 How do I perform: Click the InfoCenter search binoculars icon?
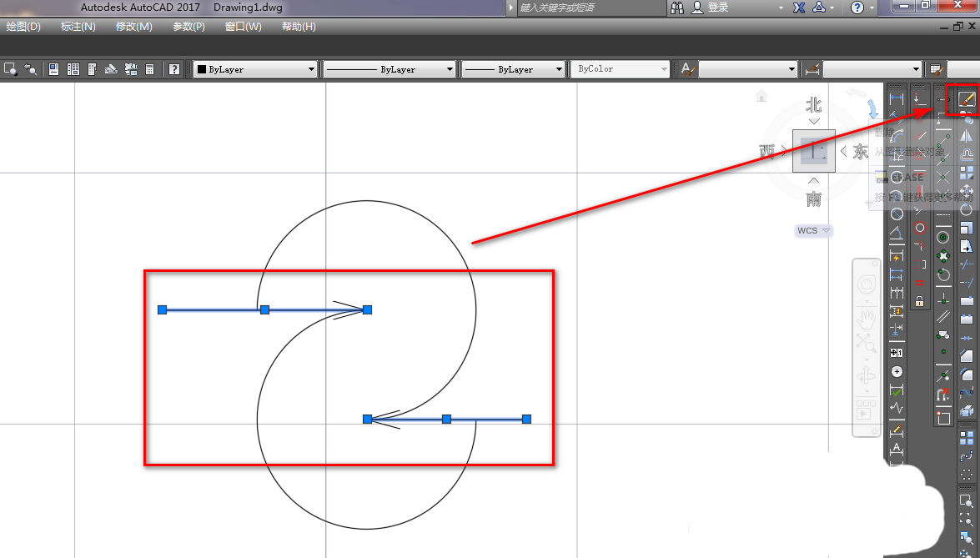[677, 8]
